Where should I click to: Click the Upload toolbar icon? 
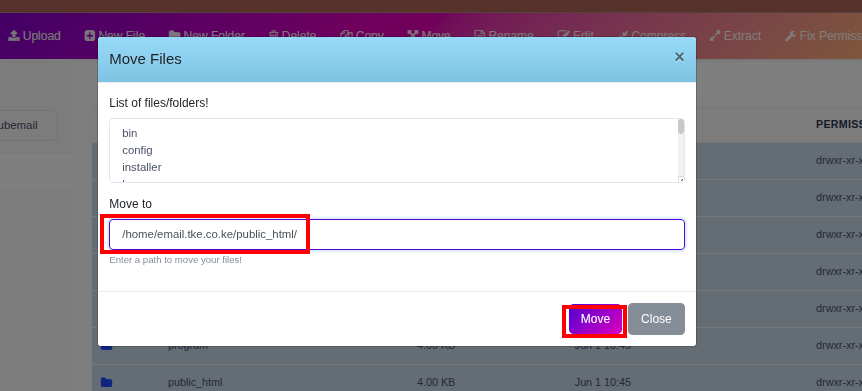pos(14,36)
